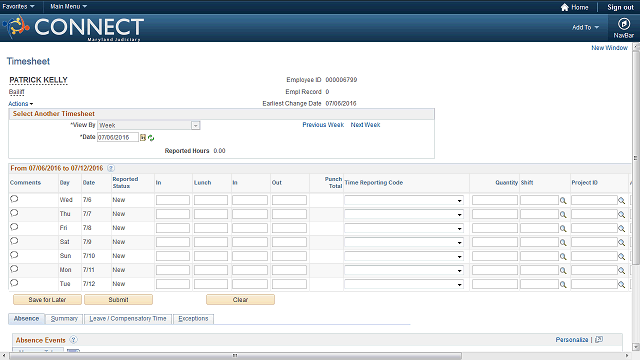
Task: Open Project ID lookup for Wed row
Action: click(x=621, y=200)
